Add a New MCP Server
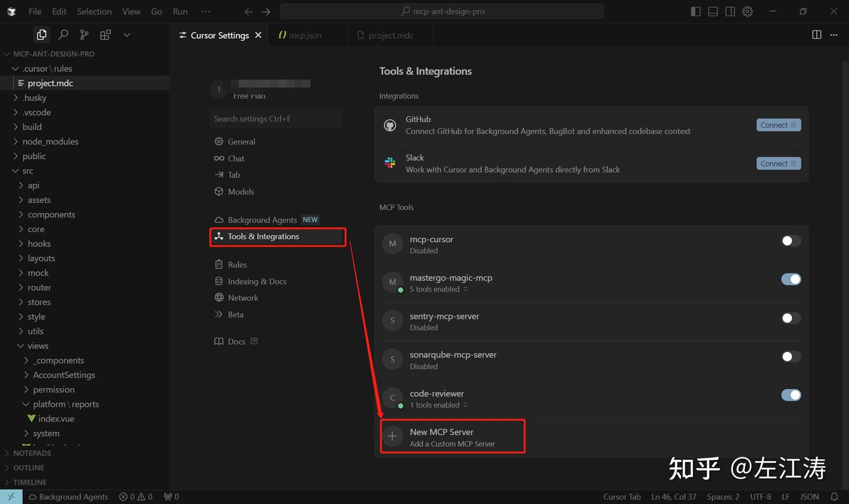849x504 pixels. (x=452, y=437)
